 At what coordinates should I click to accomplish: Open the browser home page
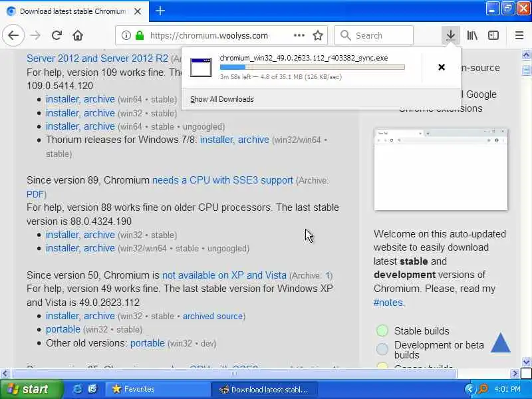(78, 35)
